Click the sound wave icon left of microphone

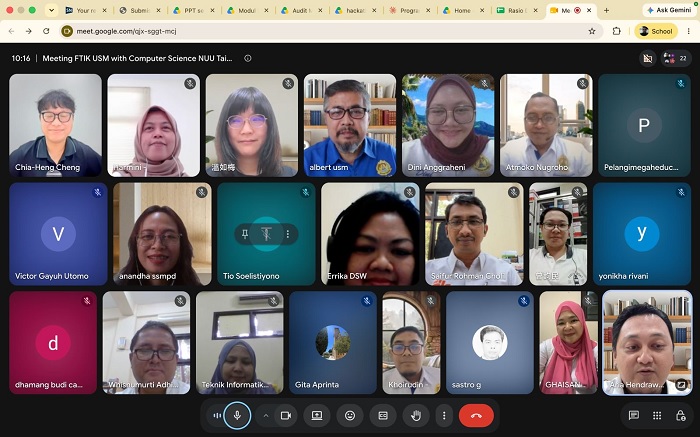point(217,416)
